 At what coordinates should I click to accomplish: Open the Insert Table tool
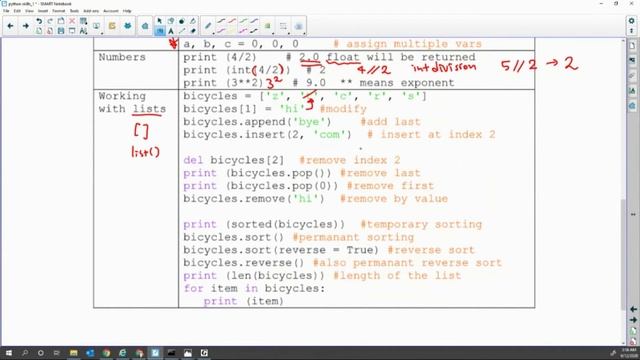click(83, 21)
